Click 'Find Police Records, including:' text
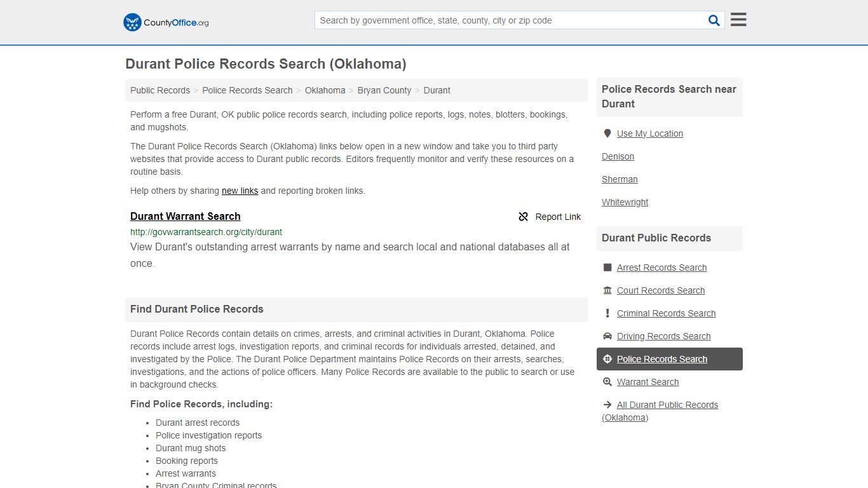 (201, 404)
